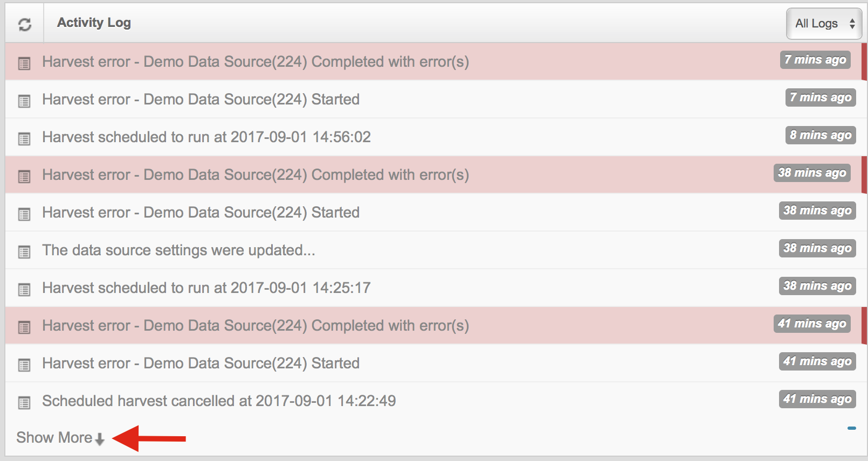Click the refresh icon beside Activity Log
Viewport: 868px width, 461px height.
point(25,24)
